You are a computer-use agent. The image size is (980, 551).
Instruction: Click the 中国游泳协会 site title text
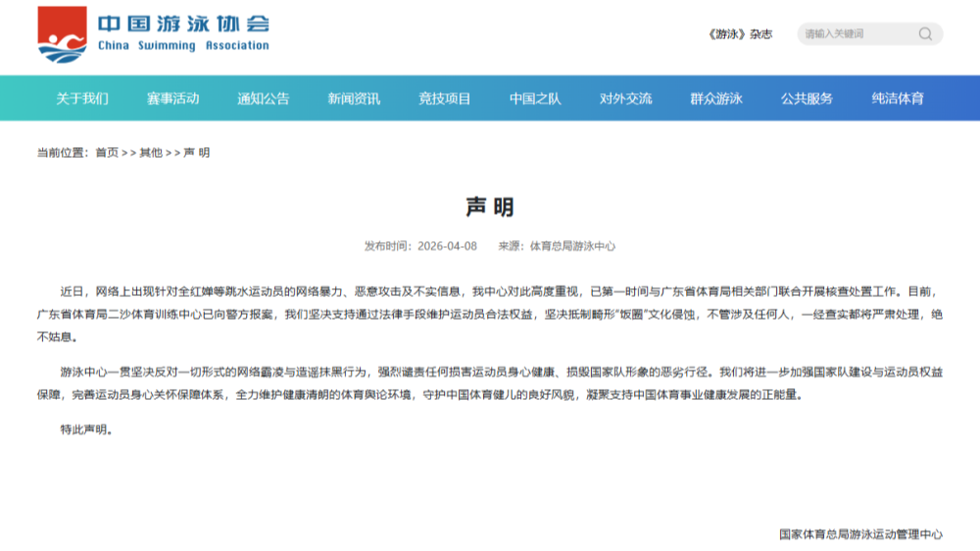(x=184, y=24)
